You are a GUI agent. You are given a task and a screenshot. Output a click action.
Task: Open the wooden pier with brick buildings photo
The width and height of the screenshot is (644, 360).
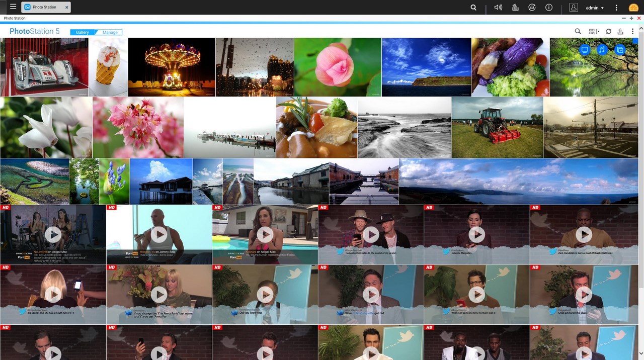(364, 182)
